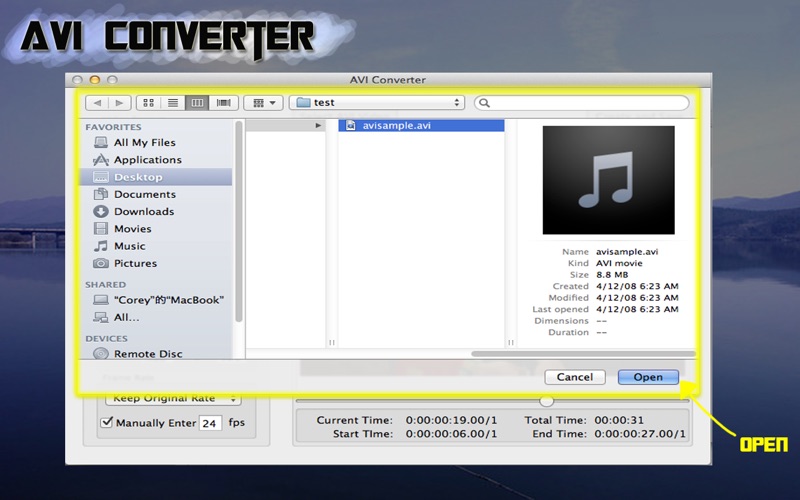Click the Downloads arrow icon

coord(101,211)
